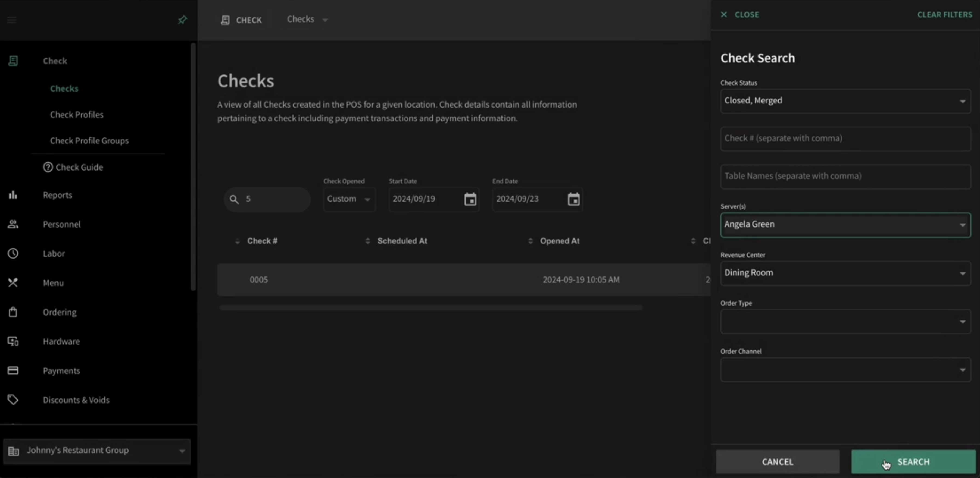Click the Labor clock icon
Viewport: 980px width, 478px height.
pyautogui.click(x=13, y=254)
